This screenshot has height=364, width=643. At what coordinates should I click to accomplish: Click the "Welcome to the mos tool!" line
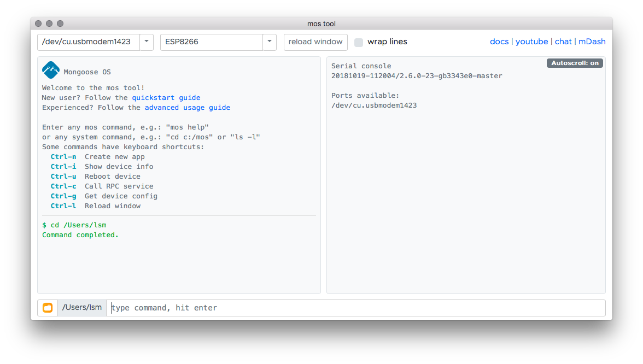pos(93,87)
